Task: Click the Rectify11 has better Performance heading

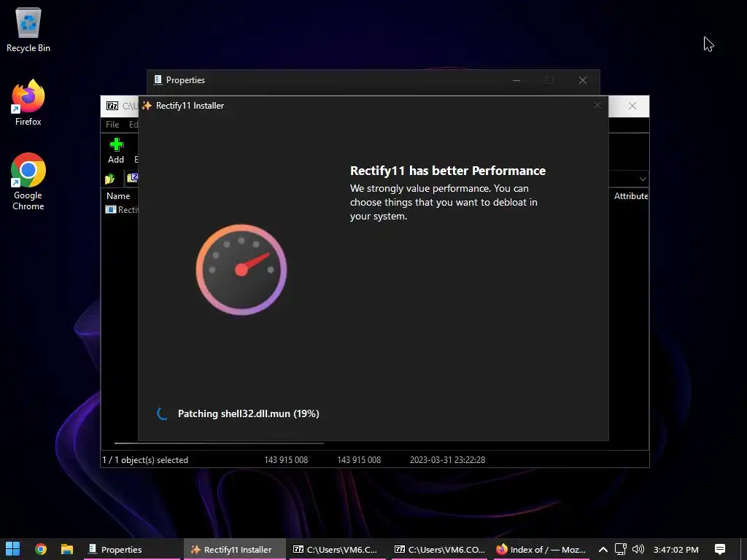Action: tap(448, 171)
